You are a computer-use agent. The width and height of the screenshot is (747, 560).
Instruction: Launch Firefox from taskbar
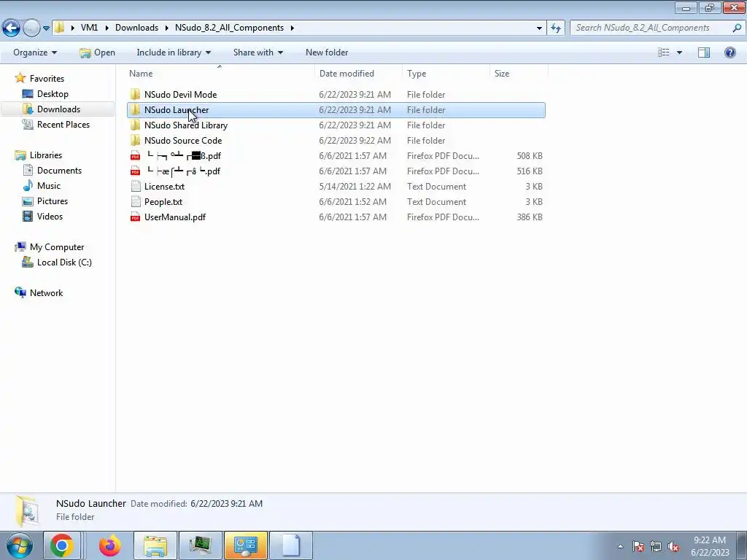110,545
